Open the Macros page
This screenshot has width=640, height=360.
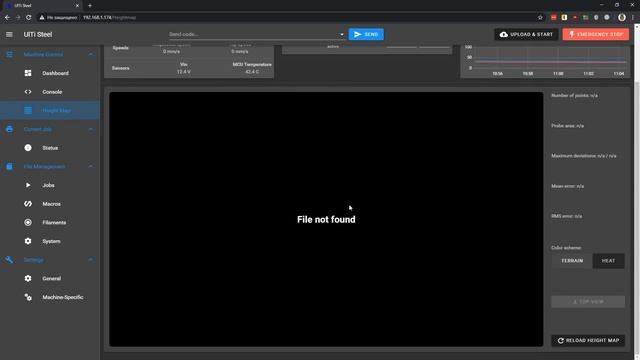click(50, 204)
